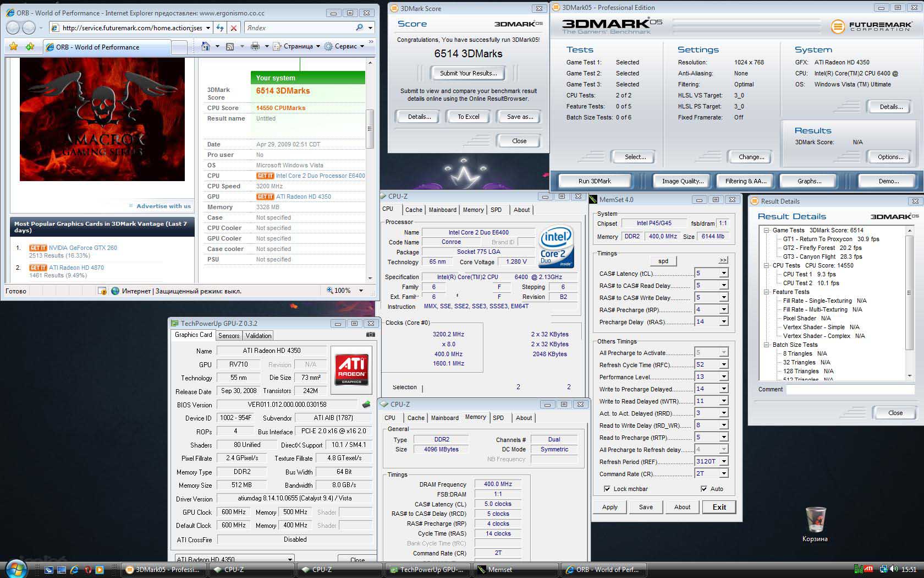Click Result Details tree scrollbar
Viewport: 924px width, 578px height.
click(x=910, y=303)
